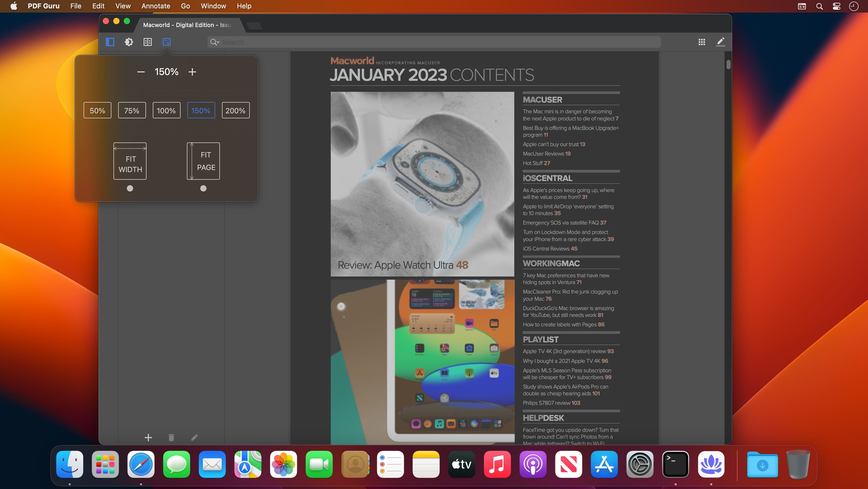Click the annotate pencil icon in the toolbar
The height and width of the screenshot is (489, 868).
720,42
